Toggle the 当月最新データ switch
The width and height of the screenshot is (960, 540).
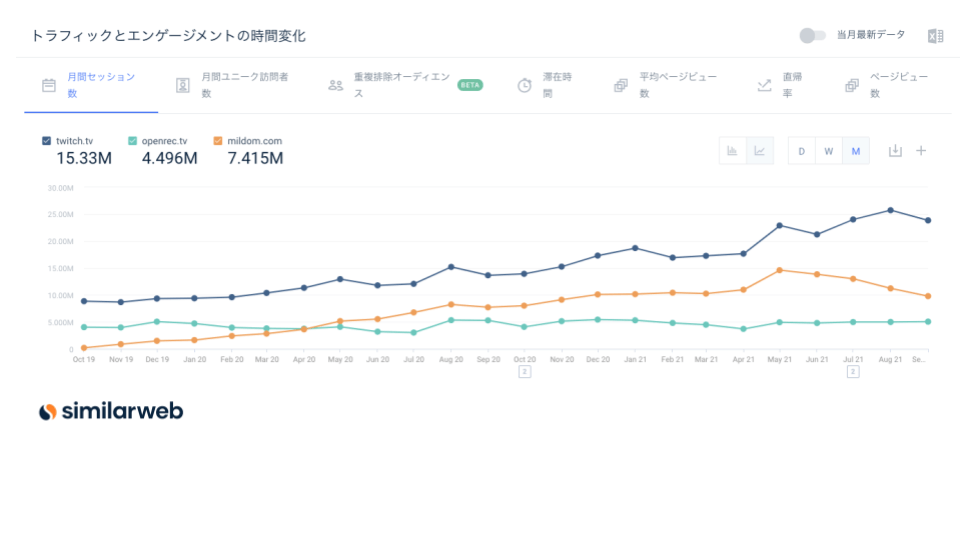coord(812,36)
